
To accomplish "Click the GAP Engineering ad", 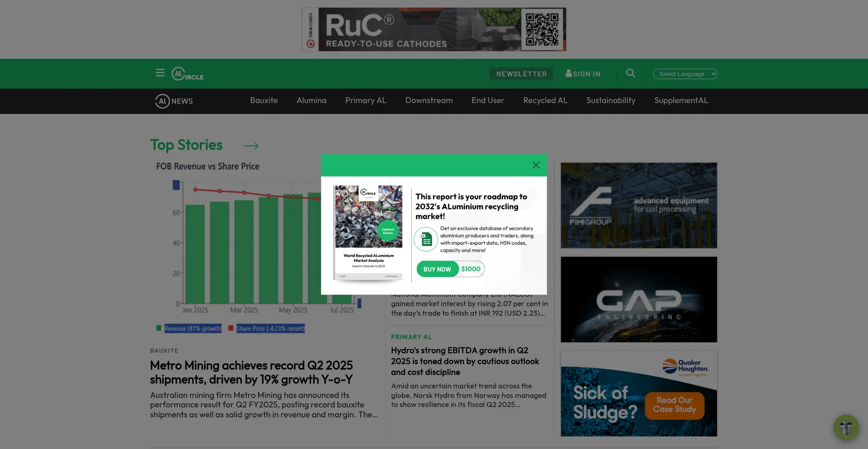I will coord(639,299).
